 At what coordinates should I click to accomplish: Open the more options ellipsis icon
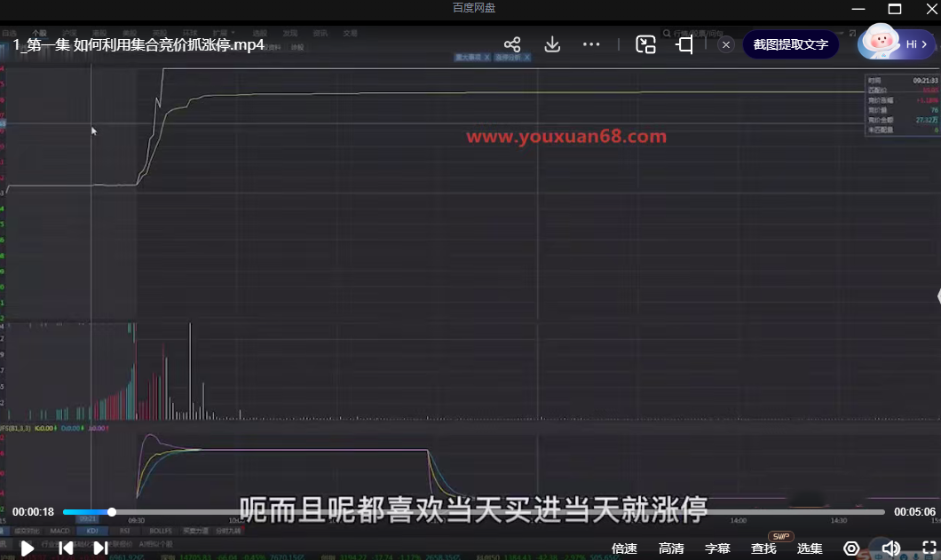(591, 43)
